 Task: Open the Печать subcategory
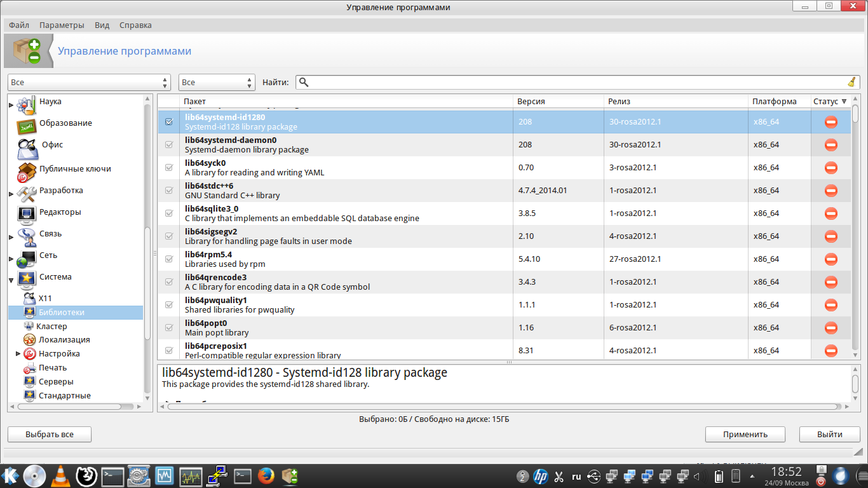click(x=52, y=368)
